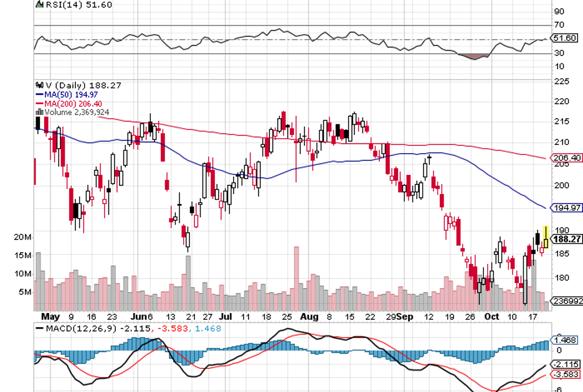Click the 210 price axis label

[x=561, y=142]
